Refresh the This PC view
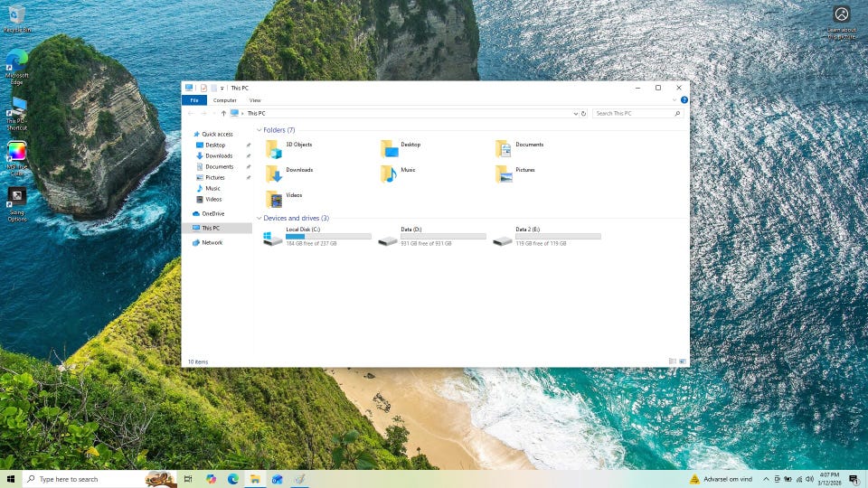 pos(583,114)
